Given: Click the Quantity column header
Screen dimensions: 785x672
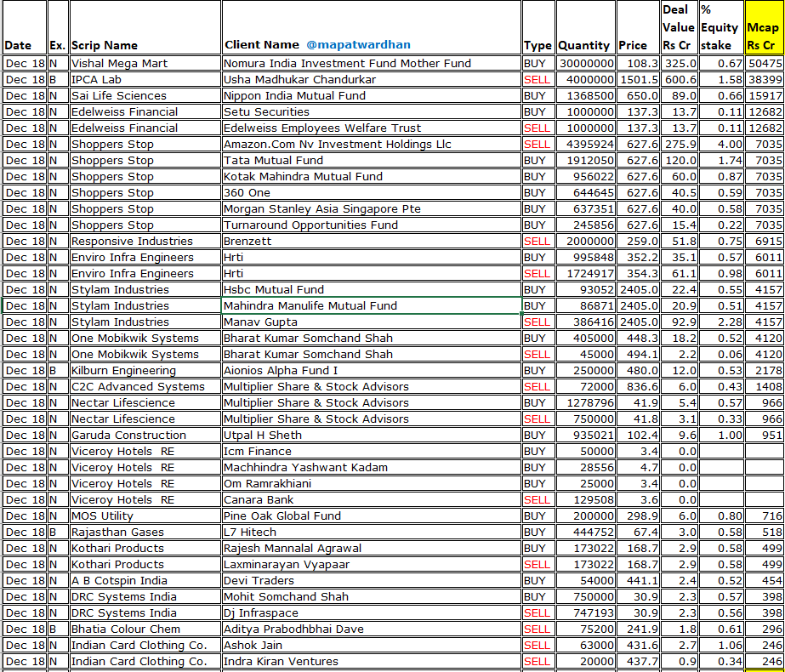Looking at the screenshot, I should (x=586, y=27).
